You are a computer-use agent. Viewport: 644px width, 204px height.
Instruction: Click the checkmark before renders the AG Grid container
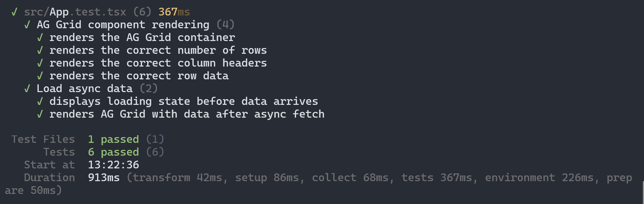coord(40,38)
